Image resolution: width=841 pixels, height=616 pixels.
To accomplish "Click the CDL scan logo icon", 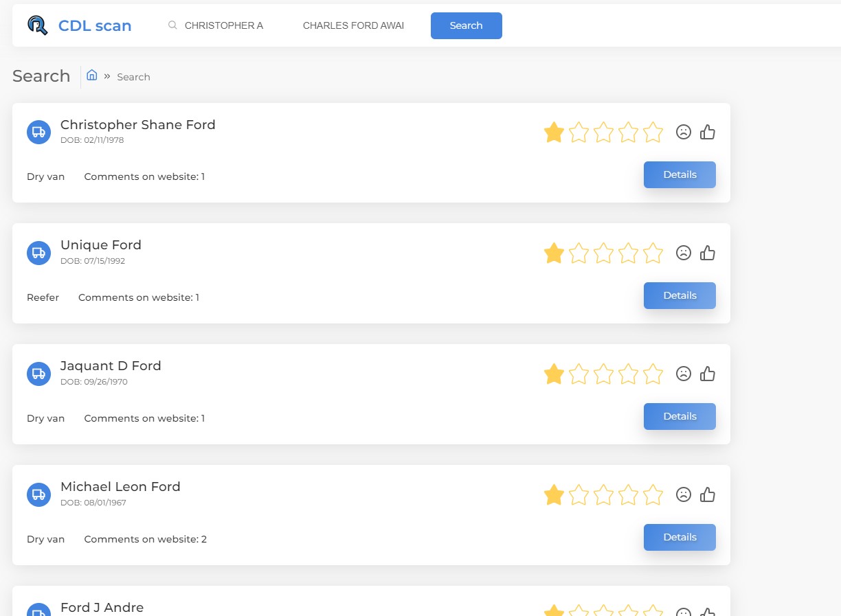I will click(38, 25).
